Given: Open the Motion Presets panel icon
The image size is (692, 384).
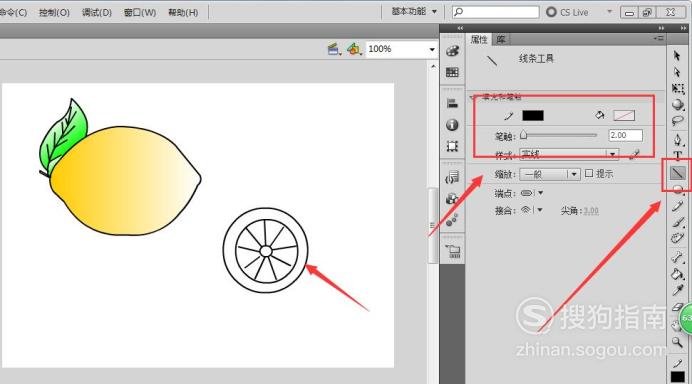Looking at the screenshot, I should [452, 219].
